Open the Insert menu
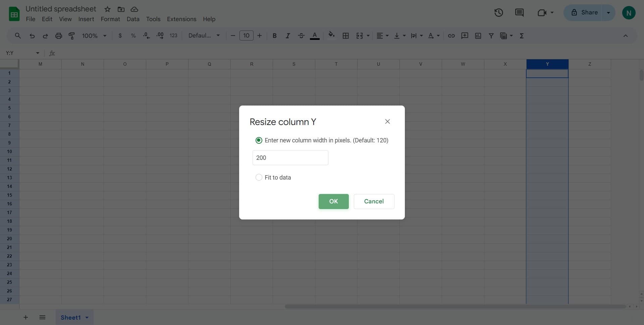 (x=86, y=19)
